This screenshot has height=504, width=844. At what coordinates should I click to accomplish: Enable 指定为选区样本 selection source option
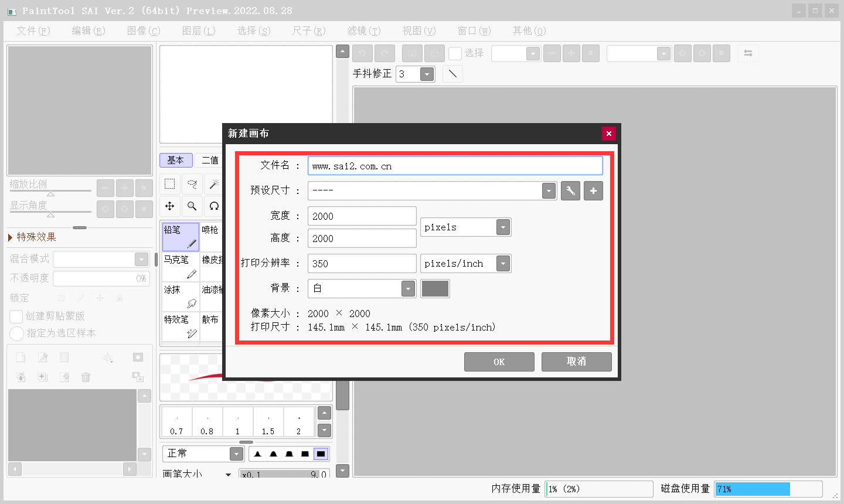(x=16, y=333)
